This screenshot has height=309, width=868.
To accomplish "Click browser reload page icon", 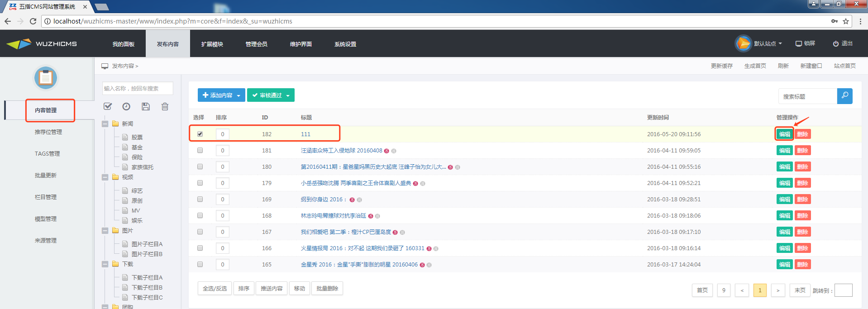I will tap(33, 21).
